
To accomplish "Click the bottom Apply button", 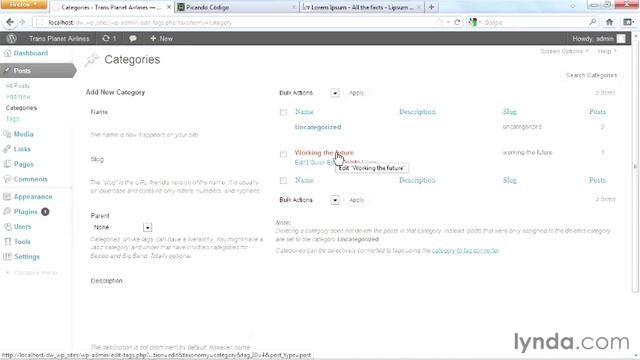I will coord(356,200).
